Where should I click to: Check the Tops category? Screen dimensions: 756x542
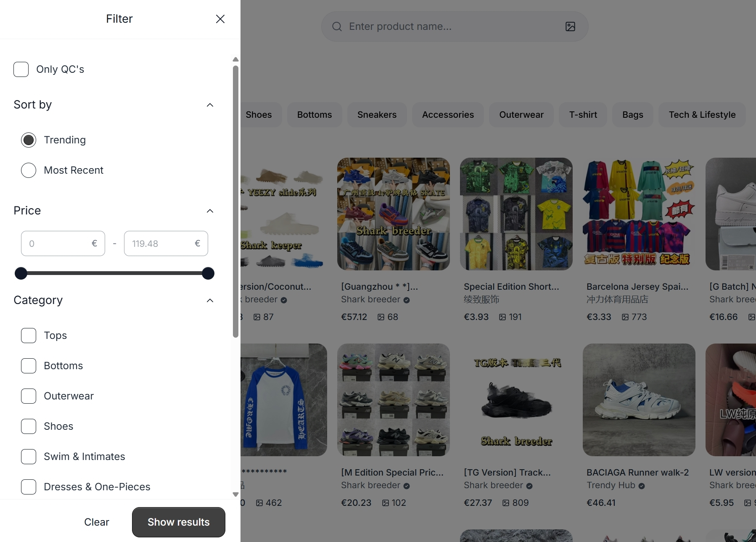(x=29, y=336)
